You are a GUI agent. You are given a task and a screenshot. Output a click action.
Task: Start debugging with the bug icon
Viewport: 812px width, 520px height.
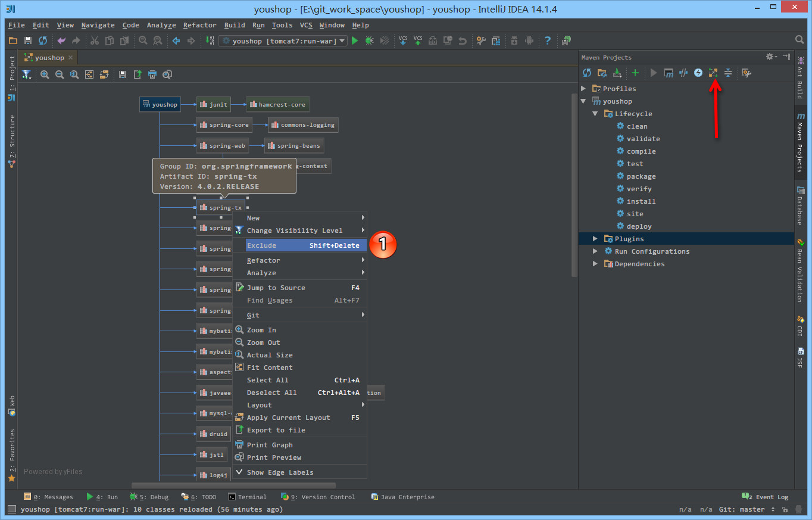pos(370,41)
